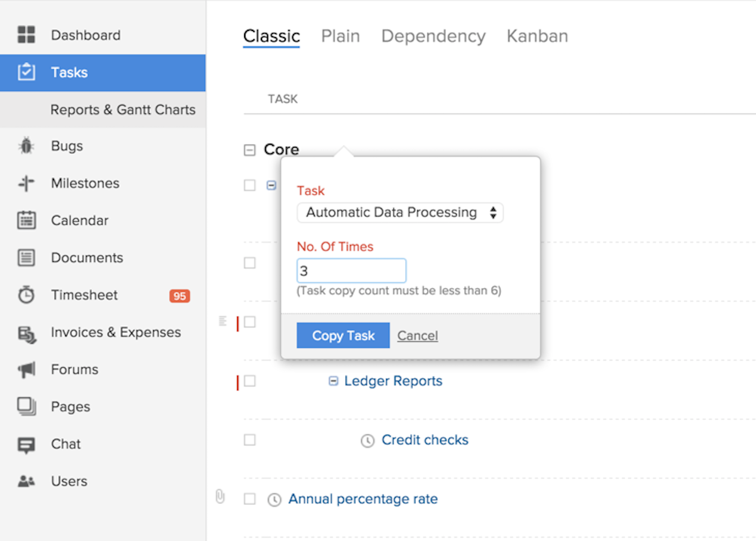Image resolution: width=756 pixels, height=541 pixels.
Task: Click the clock icon beside Credit checks
Action: (367, 441)
